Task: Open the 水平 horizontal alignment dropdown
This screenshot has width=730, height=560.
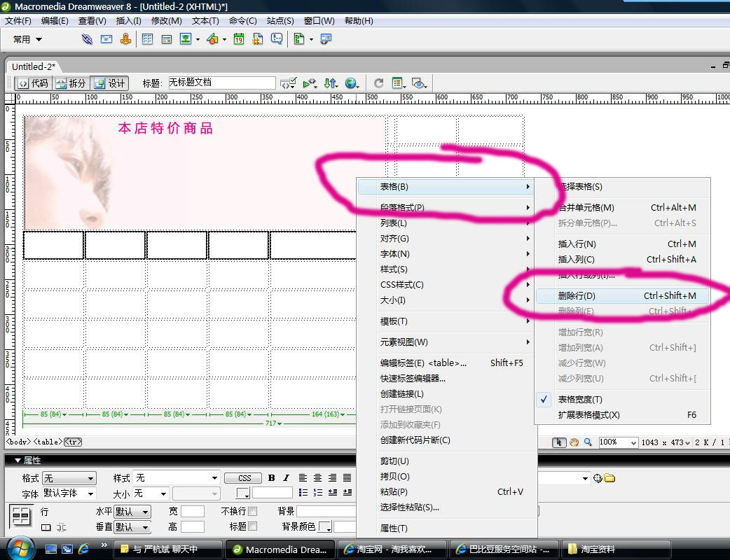Action: pyautogui.click(x=132, y=512)
